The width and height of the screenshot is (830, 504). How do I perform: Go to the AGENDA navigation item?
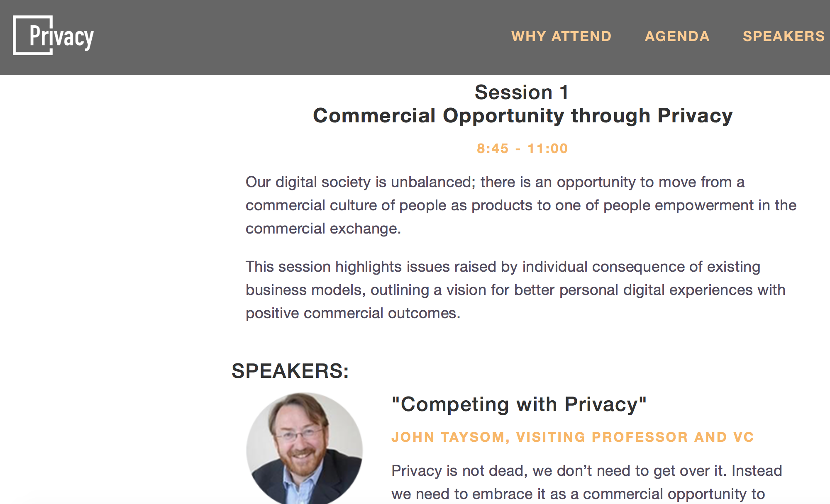[x=677, y=37]
